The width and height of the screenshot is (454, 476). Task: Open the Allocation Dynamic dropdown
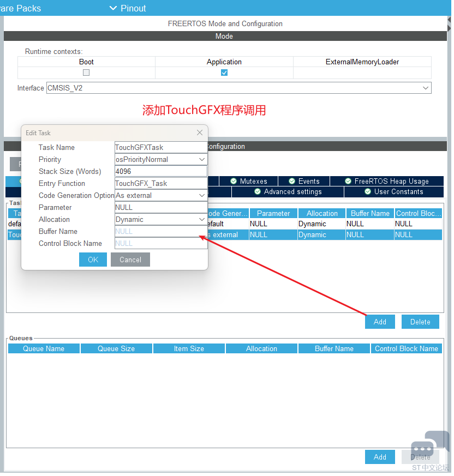[x=162, y=220]
